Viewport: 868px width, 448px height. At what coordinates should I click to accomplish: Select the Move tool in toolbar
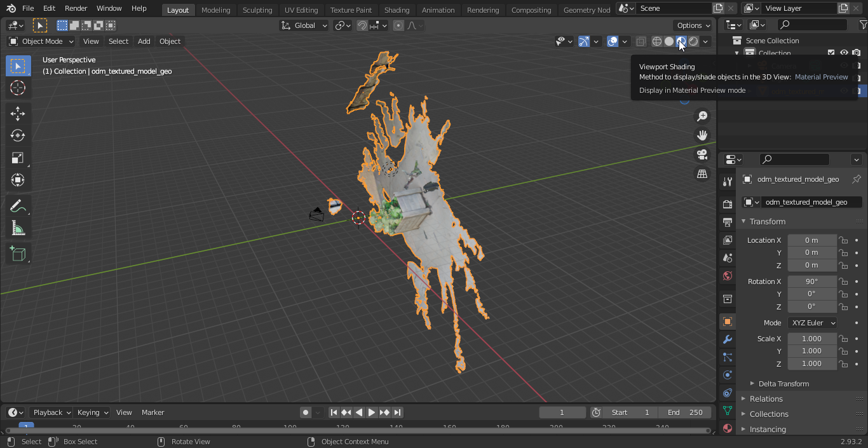pos(18,113)
